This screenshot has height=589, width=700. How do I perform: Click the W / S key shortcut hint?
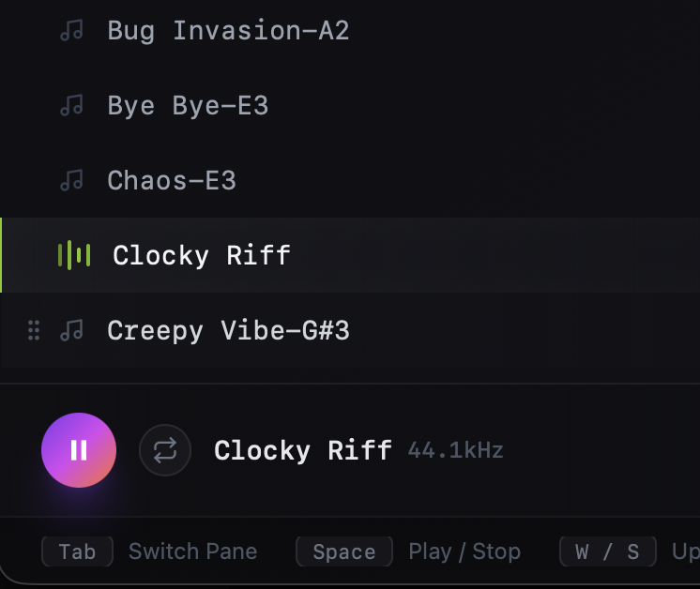tap(607, 551)
